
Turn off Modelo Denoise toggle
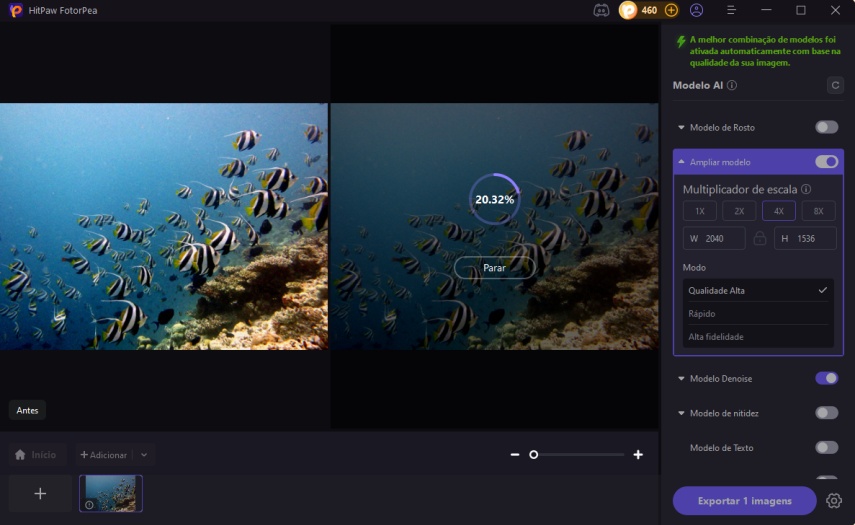point(827,378)
